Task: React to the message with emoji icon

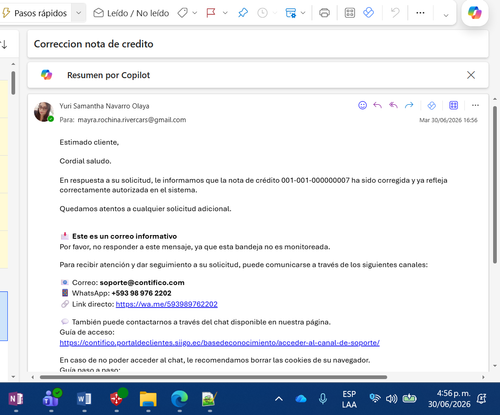Action: (x=362, y=105)
